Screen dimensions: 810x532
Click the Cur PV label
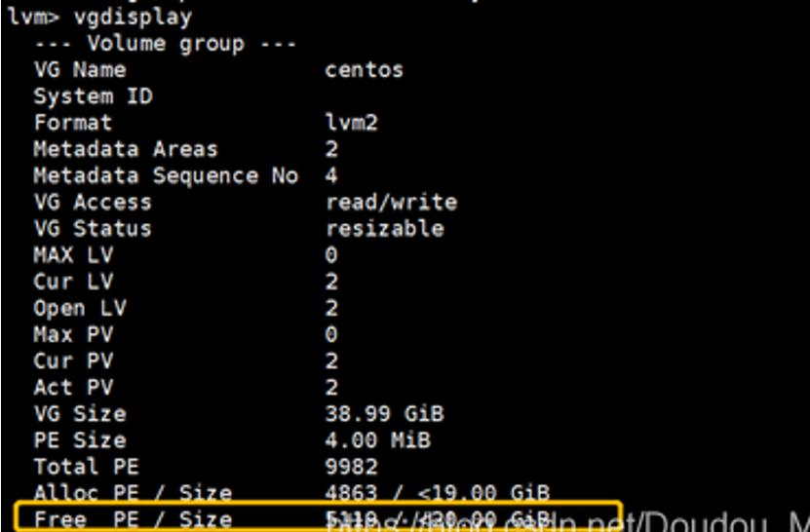pos(73,361)
